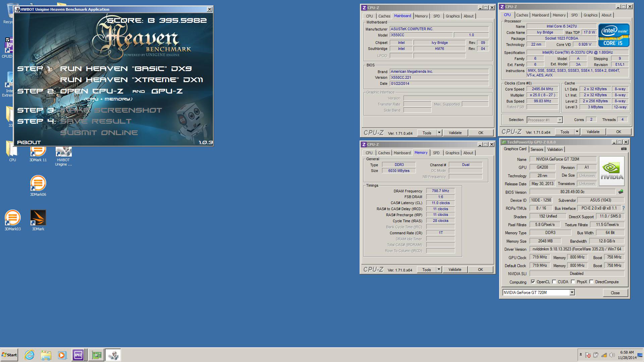The image size is (644, 362).
Task: Switch to Graphics tab in CPU tab CPU-Z window
Action: coord(590,15)
